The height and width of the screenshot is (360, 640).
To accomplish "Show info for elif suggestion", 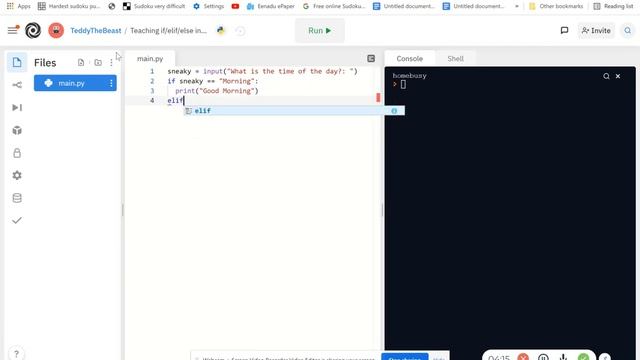I will [394, 111].
